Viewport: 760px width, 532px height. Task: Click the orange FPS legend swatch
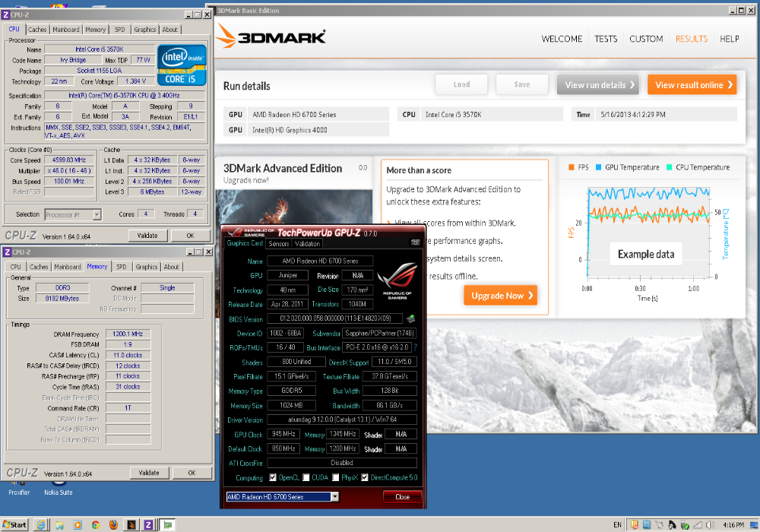click(x=571, y=167)
